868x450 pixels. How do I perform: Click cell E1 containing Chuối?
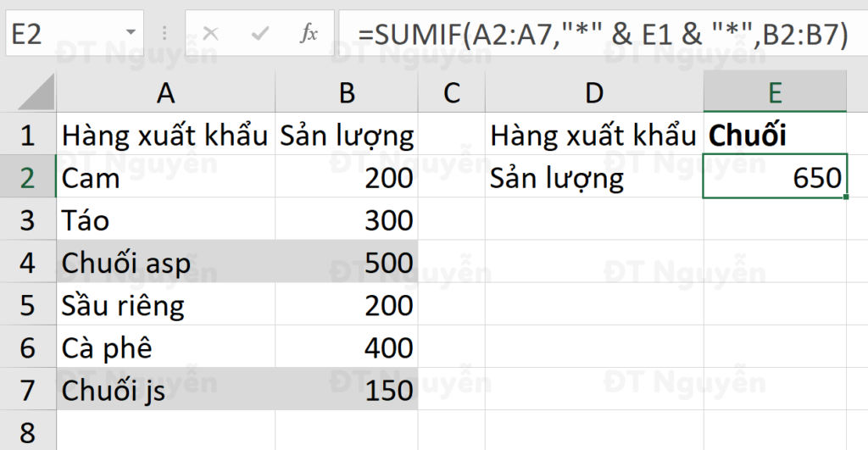click(x=774, y=136)
